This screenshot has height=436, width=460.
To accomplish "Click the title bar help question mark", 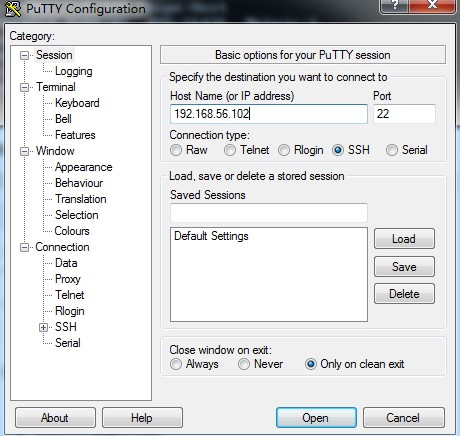I will [x=394, y=5].
